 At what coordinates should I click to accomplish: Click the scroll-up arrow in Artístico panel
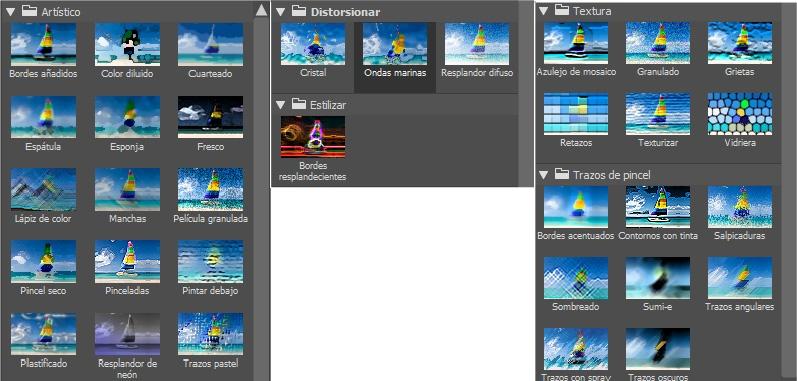261,10
